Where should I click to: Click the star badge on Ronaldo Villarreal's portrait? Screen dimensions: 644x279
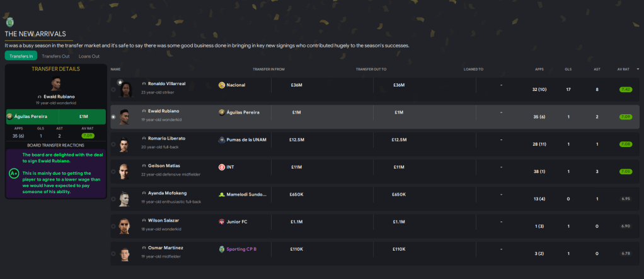point(120,82)
